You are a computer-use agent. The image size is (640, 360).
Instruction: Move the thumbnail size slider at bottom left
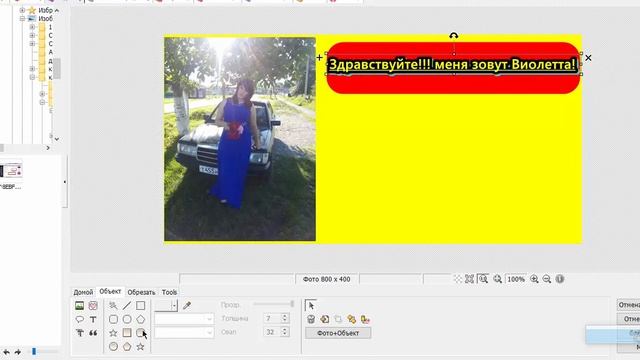pos(34,351)
